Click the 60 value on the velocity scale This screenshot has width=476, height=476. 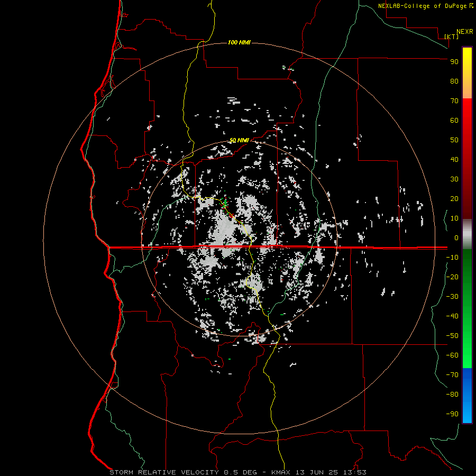454,120
